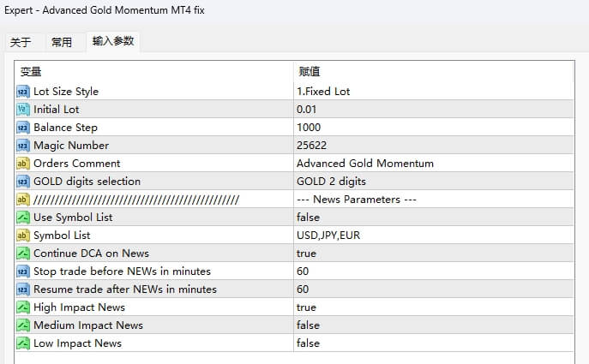Select the Initial Lot variable name
The image size is (589, 364).
pyautogui.click(x=57, y=110)
